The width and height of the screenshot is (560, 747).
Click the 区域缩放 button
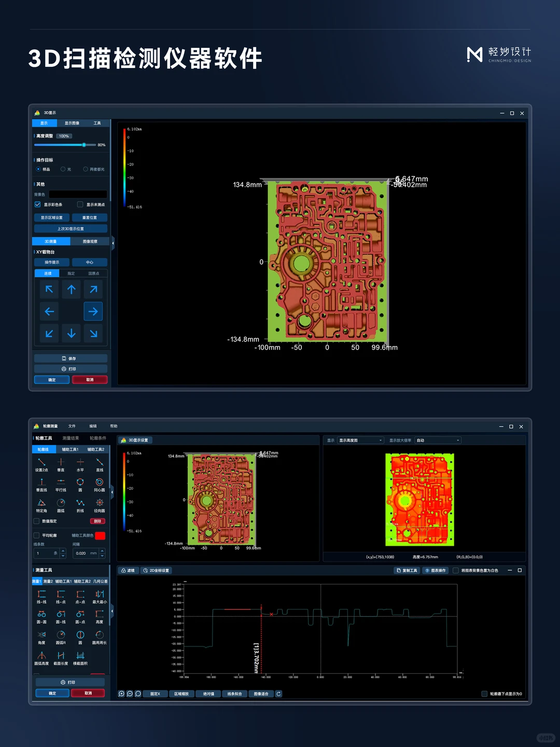[181, 694]
